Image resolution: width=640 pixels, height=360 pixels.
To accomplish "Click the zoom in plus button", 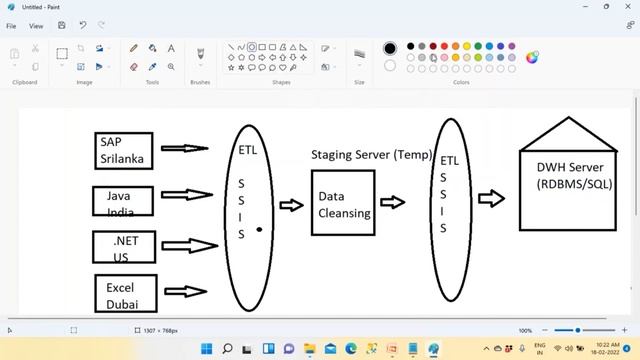I will pos(624,330).
